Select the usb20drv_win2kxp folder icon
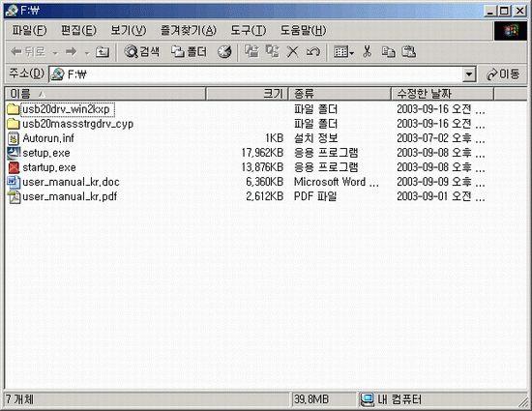Image resolution: width=532 pixels, height=411 pixels. (14, 109)
